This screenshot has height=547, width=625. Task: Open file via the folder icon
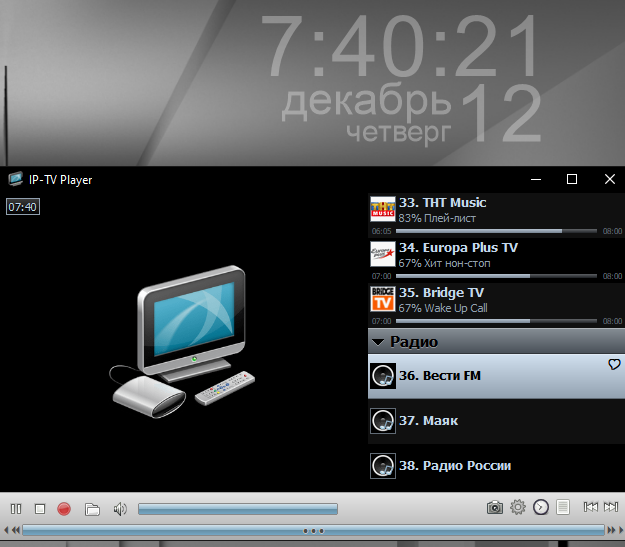point(92,509)
